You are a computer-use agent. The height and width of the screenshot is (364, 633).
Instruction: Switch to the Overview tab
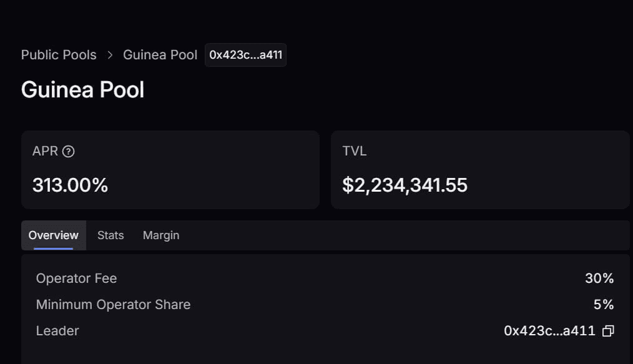tap(54, 235)
